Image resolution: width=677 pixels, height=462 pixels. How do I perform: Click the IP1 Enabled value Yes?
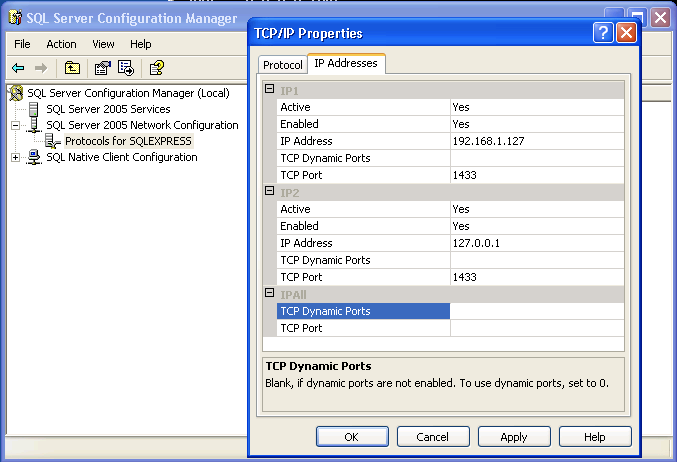[537, 124]
